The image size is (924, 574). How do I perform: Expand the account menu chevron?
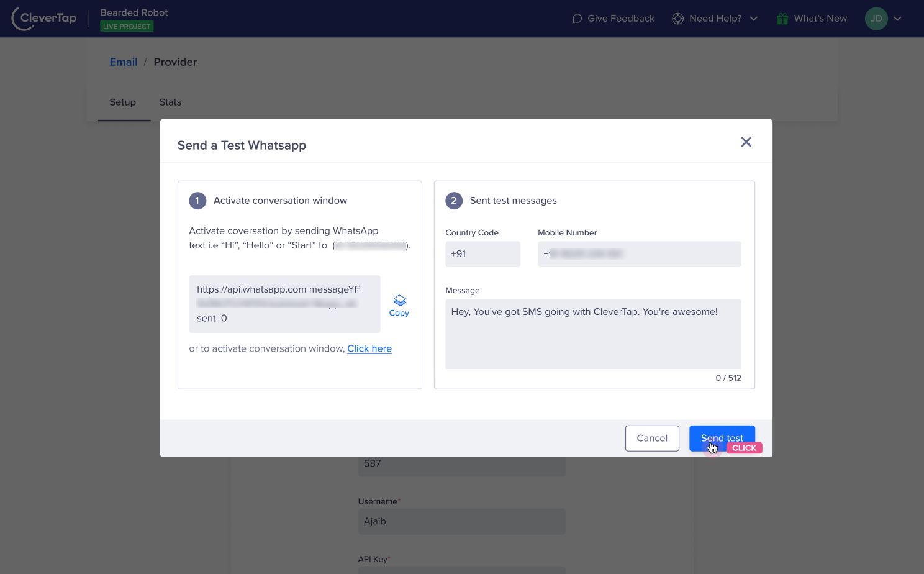[x=897, y=19]
